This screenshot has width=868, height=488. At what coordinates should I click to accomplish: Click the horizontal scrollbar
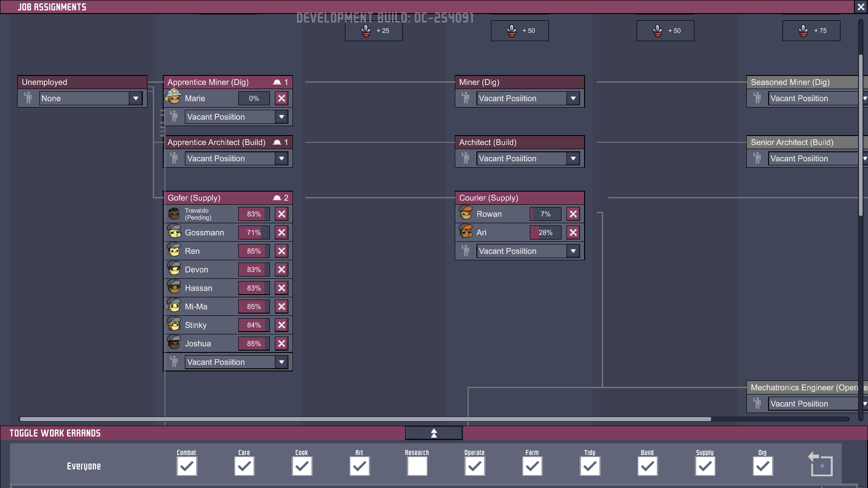364,419
